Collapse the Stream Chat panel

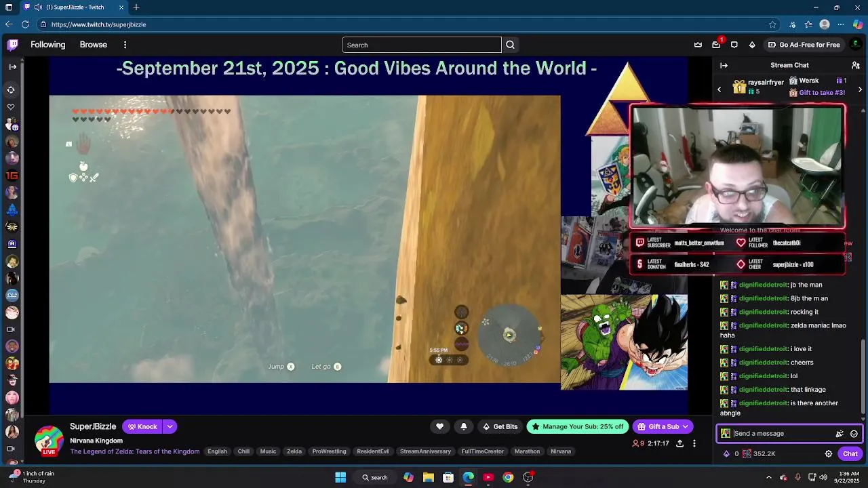pyautogui.click(x=724, y=65)
